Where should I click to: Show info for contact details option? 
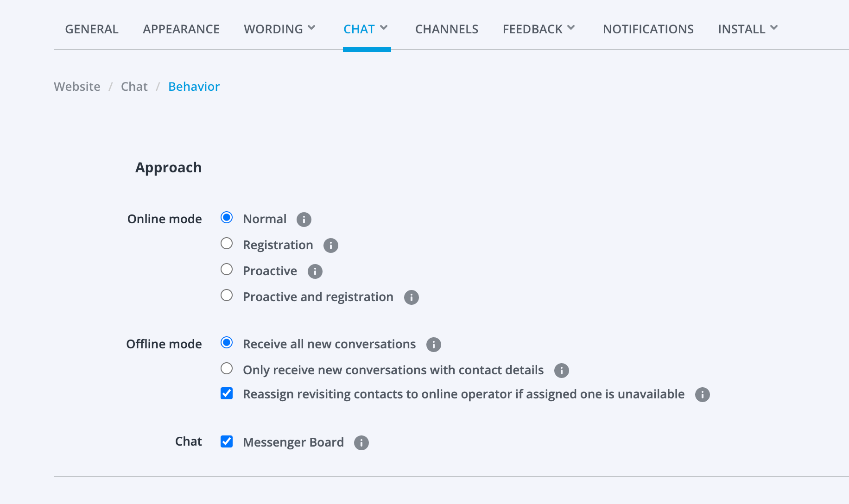tap(562, 371)
